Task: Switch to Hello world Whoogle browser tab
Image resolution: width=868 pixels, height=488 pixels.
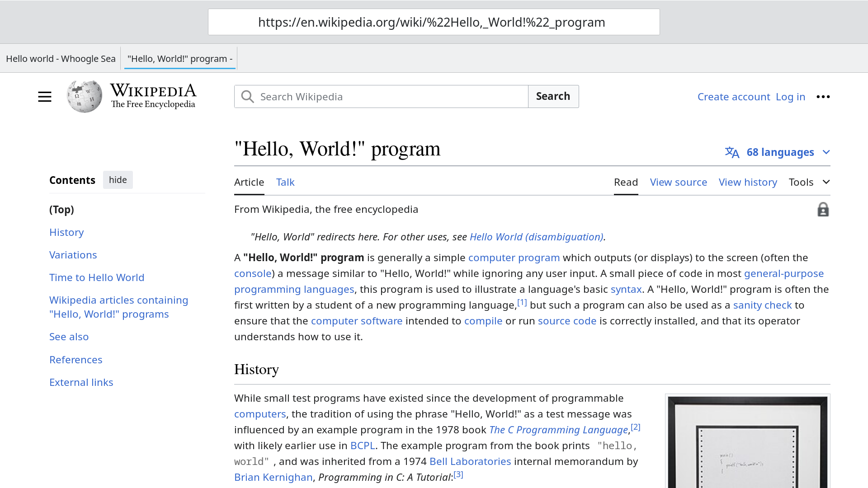Action: click(61, 59)
